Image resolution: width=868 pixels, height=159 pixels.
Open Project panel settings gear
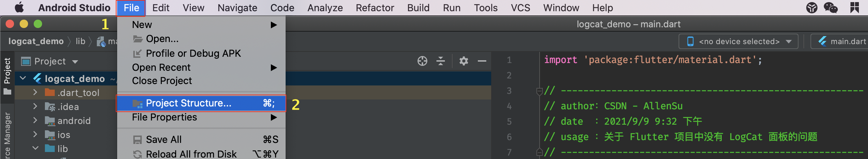tap(464, 61)
